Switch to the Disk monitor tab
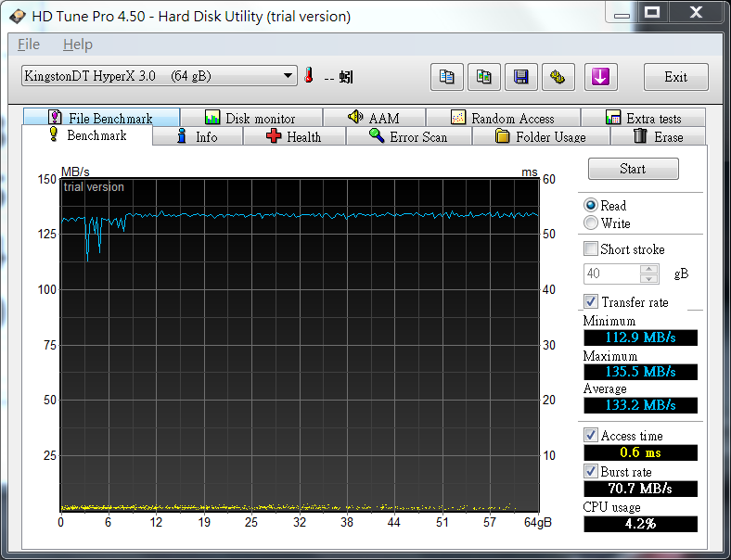Viewport: 731px width, 560px height. point(251,118)
